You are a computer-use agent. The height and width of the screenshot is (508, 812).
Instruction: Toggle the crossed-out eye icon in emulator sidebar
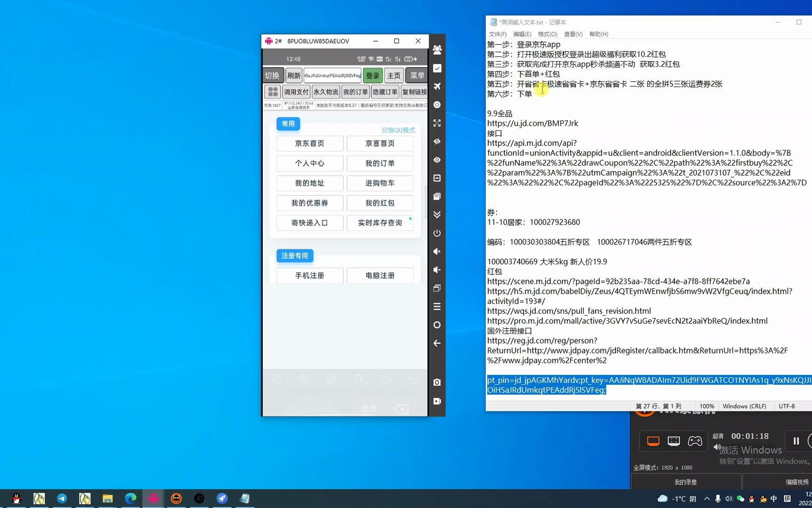[x=437, y=141]
